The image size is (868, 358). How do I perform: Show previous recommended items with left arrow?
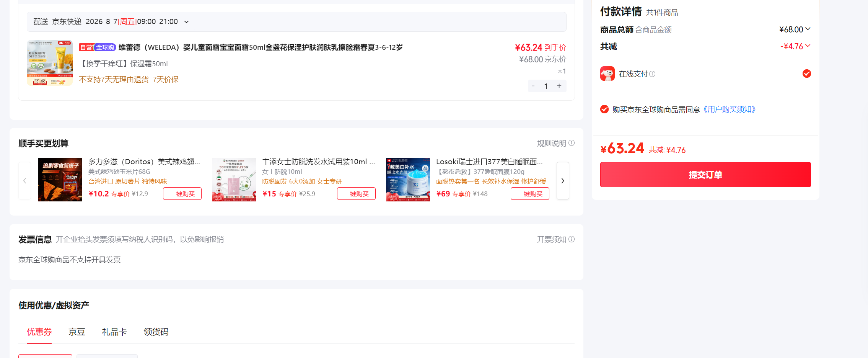click(25, 181)
